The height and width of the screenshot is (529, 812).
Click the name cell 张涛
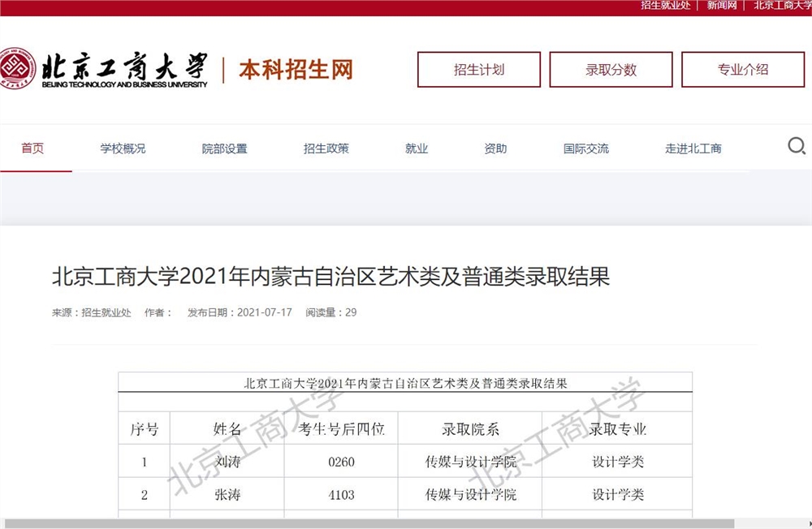click(x=227, y=495)
